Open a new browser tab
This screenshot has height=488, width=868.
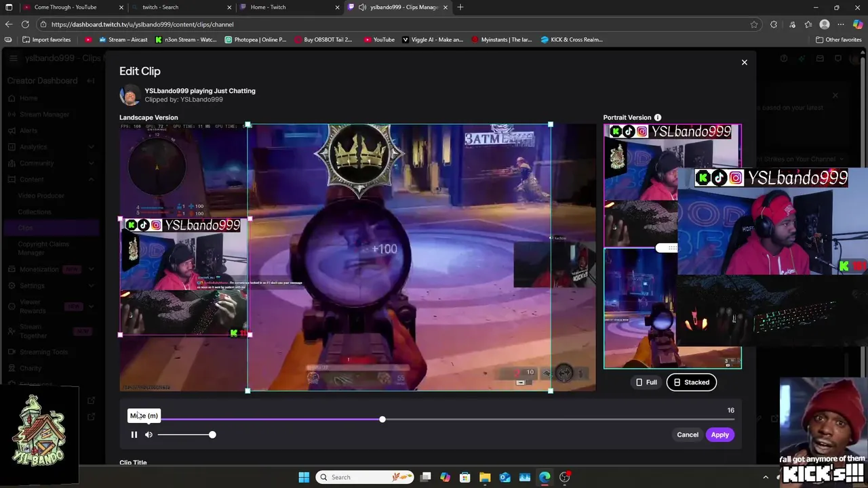[x=460, y=7]
